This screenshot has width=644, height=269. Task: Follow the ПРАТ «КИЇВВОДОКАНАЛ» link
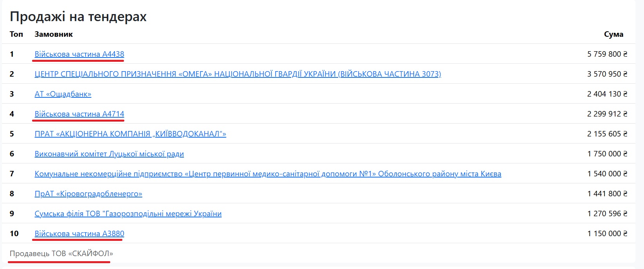[131, 134]
